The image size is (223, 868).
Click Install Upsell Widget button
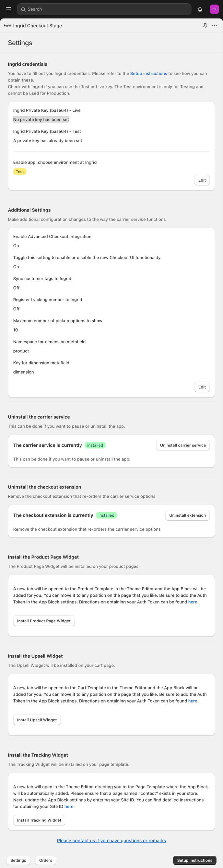coord(37,720)
